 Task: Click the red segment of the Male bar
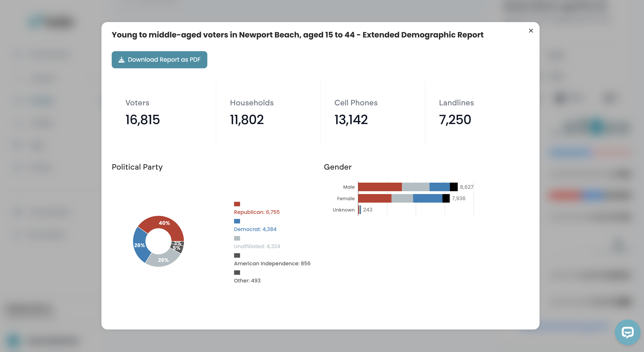tap(380, 187)
